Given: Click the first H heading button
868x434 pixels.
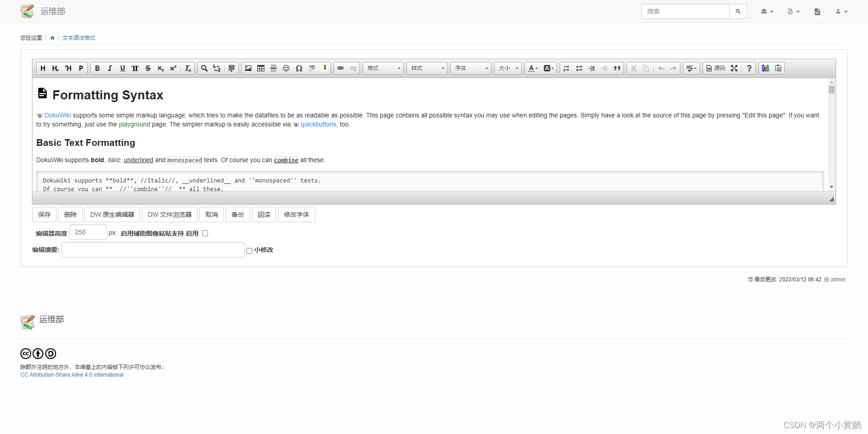Looking at the screenshot, I should pos(43,68).
